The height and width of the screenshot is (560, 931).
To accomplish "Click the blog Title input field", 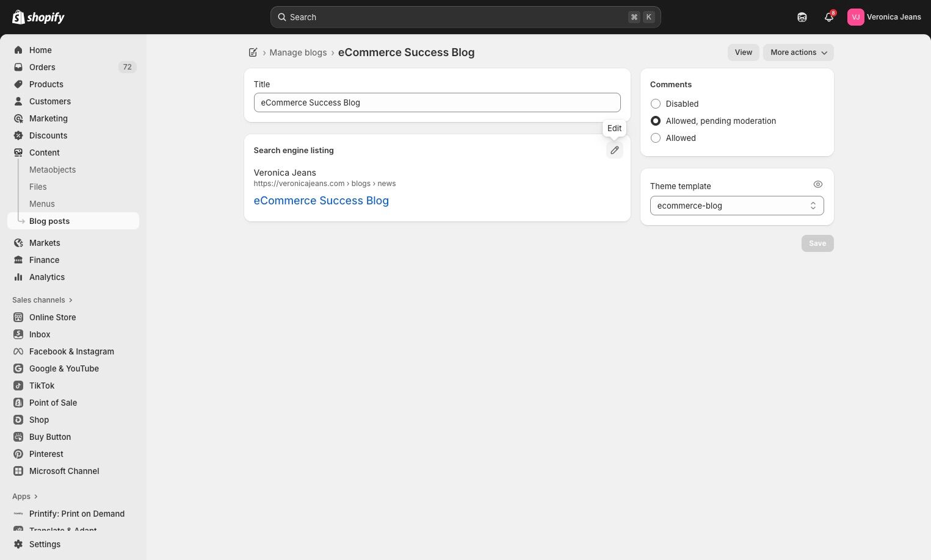I will (437, 102).
